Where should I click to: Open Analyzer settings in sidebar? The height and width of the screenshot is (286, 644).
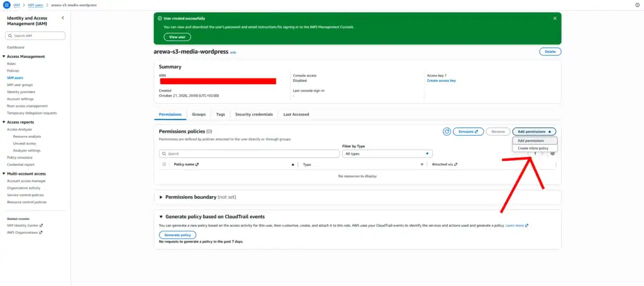26,151
